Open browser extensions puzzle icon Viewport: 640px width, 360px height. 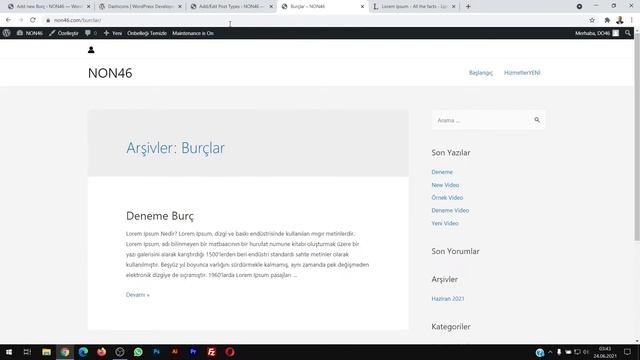[607, 20]
